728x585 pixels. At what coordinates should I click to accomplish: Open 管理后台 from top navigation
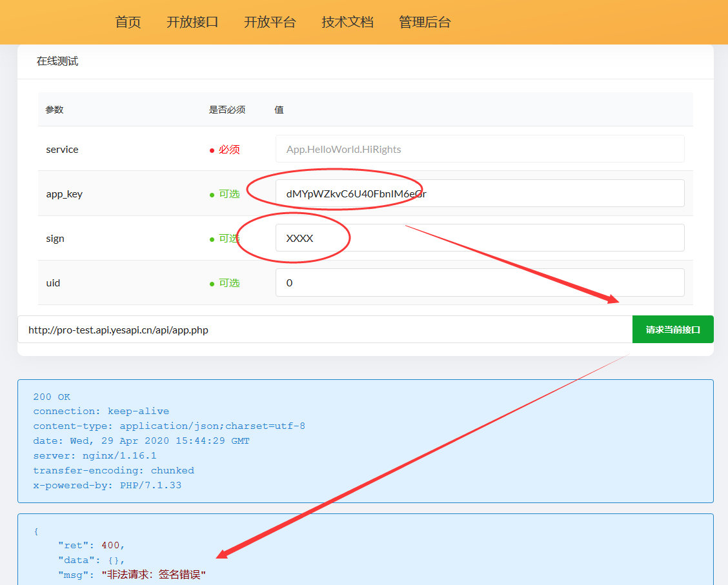pyautogui.click(x=425, y=22)
